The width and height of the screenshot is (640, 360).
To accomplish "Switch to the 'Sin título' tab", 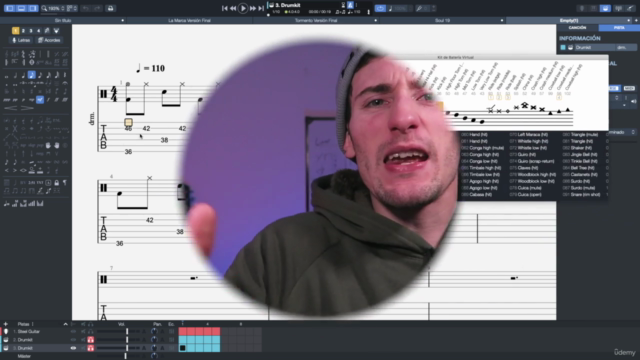I will point(63,20).
